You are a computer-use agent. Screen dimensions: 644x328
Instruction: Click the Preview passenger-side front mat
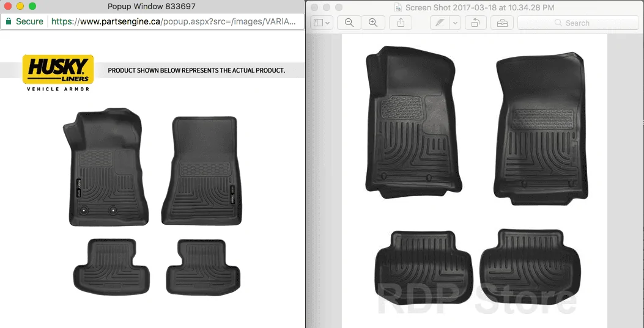click(541, 128)
